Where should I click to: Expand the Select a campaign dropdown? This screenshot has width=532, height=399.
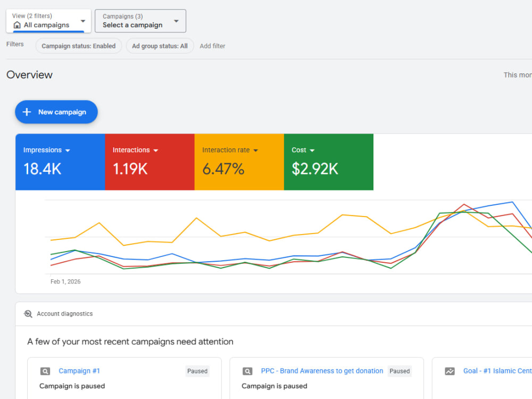pos(140,21)
